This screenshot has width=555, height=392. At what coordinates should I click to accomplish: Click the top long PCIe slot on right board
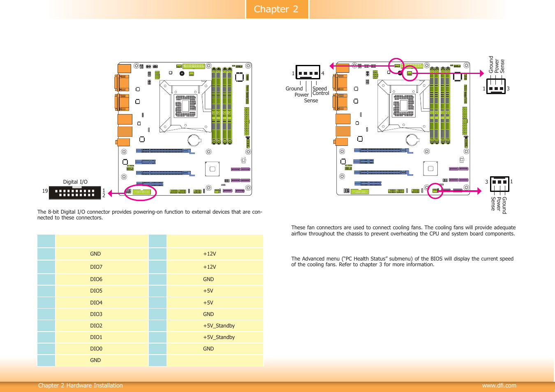click(384, 151)
